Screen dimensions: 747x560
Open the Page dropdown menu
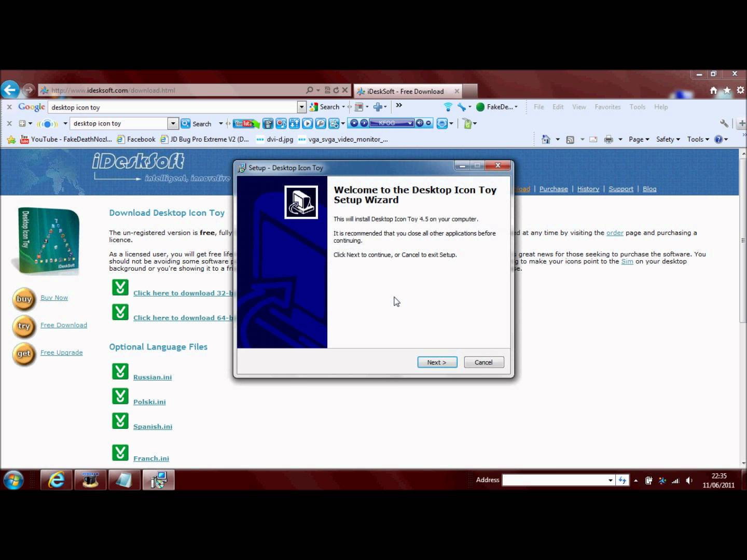tap(639, 139)
